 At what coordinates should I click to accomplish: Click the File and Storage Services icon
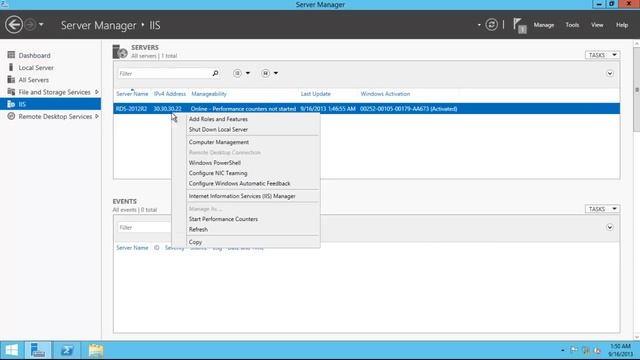coord(11,92)
